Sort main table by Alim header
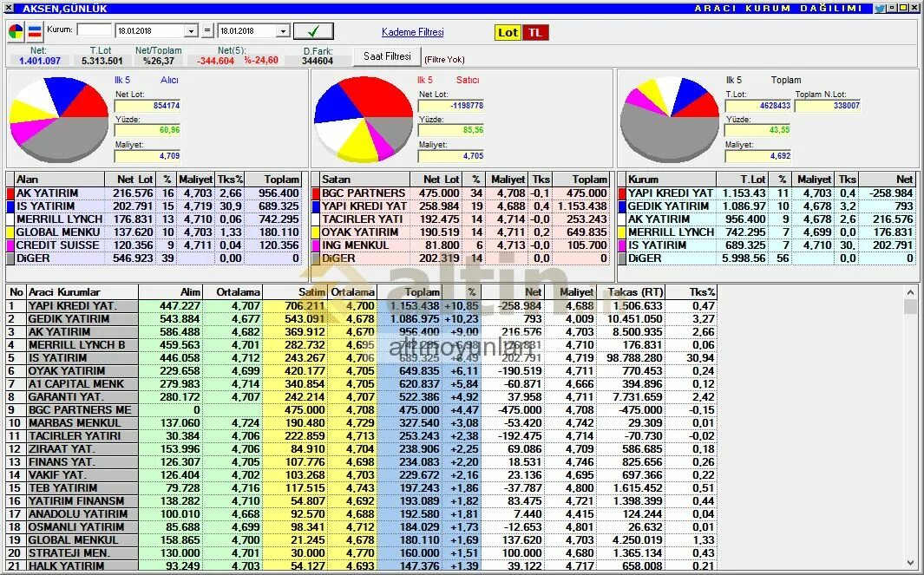This screenshot has height=575, width=924. pyautogui.click(x=171, y=292)
